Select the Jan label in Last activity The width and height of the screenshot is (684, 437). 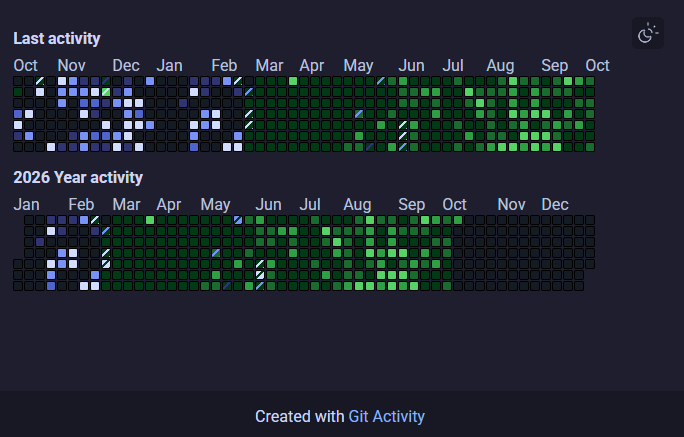pos(169,66)
